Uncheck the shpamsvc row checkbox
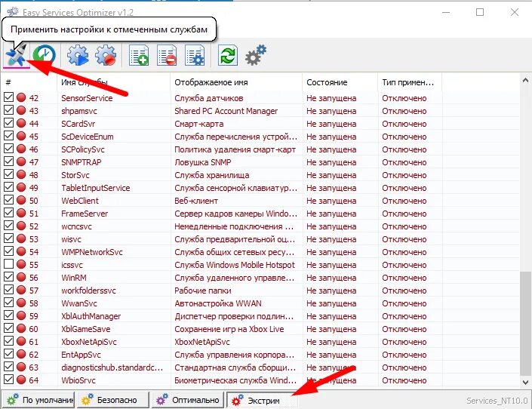The image size is (532, 409). (x=8, y=110)
